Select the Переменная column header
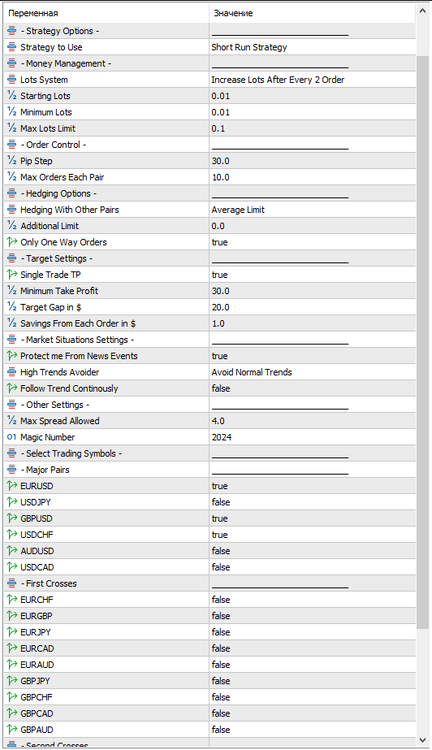This screenshot has width=432, height=750. pos(107,13)
